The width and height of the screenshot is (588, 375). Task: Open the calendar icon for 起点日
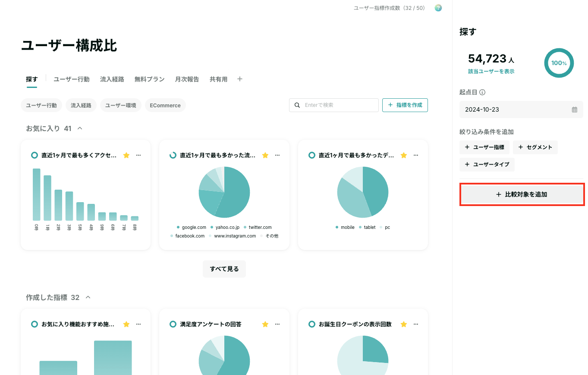pos(574,109)
